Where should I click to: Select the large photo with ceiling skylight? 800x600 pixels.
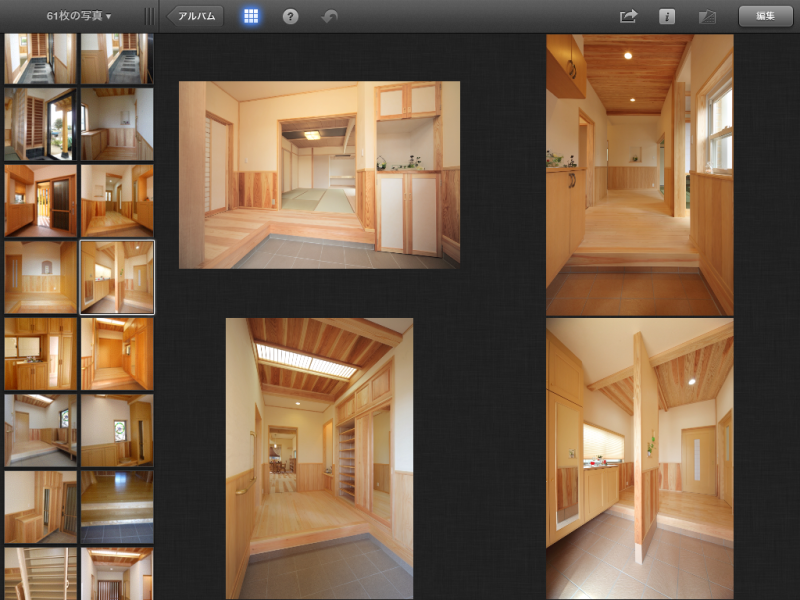point(319,458)
